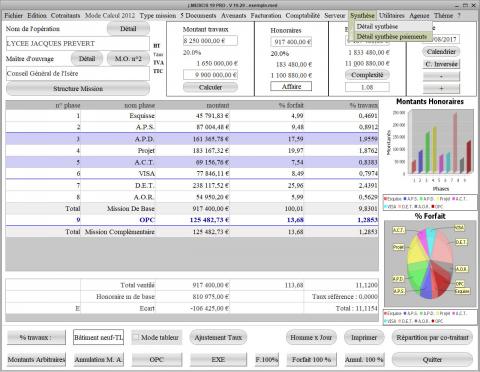Viewport: 480px width, 372px height.
Task: Click the 9 900 000,00 € TTC field
Action: (x=210, y=75)
